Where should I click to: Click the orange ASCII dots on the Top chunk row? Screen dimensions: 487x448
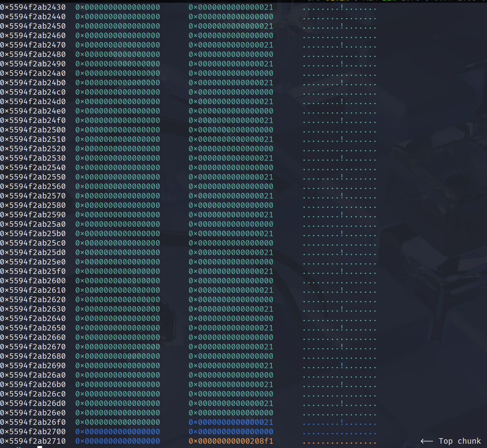click(x=339, y=442)
